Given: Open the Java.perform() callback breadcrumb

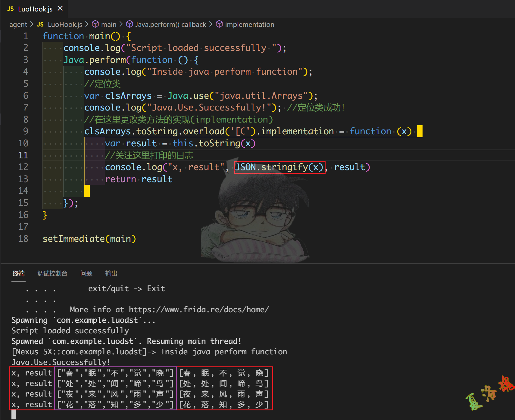Looking at the screenshot, I should point(170,24).
